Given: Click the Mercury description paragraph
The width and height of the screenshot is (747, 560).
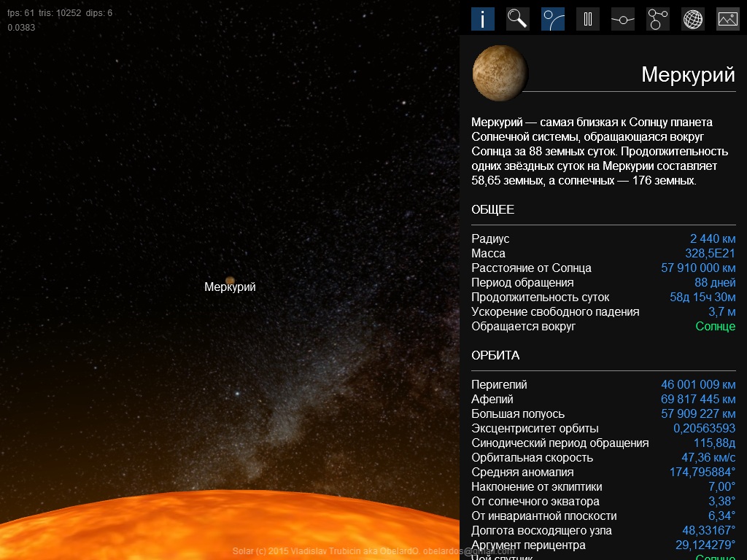Looking at the screenshot, I should tap(600, 152).
